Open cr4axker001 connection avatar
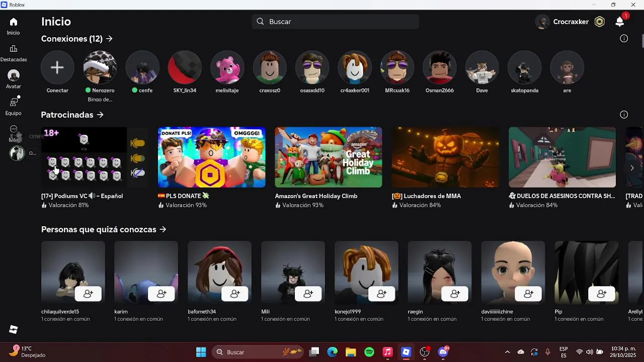 click(x=355, y=67)
